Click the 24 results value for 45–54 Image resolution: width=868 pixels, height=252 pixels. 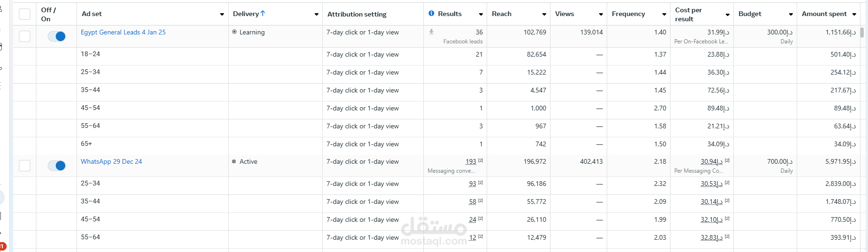click(473, 219)
